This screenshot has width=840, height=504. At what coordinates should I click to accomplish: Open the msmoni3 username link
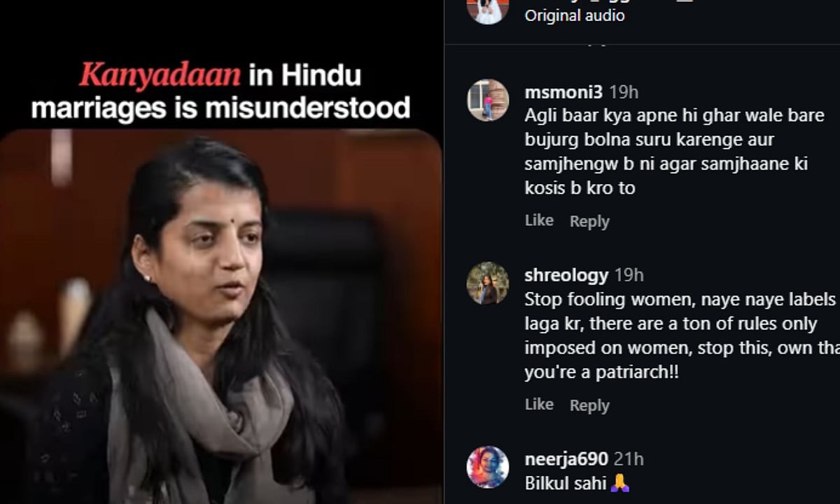[x=563, y=92]
